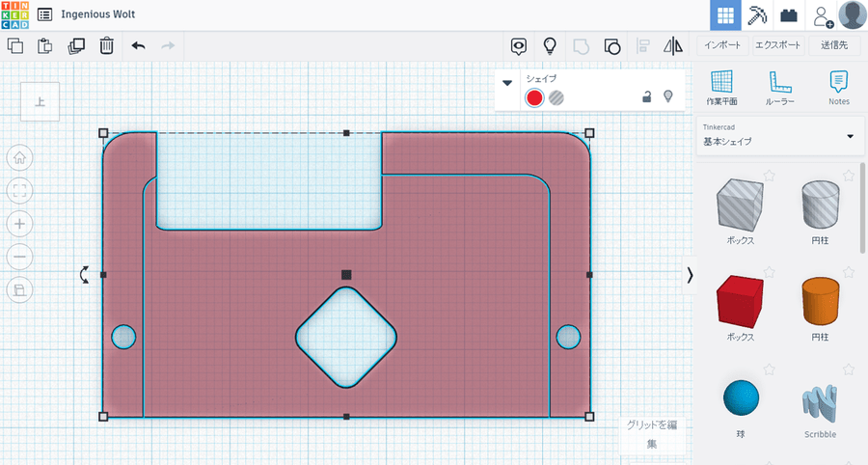
Task: Open the Tinkercad home logo
Action: pyautogui.click(x=14, y=14)
